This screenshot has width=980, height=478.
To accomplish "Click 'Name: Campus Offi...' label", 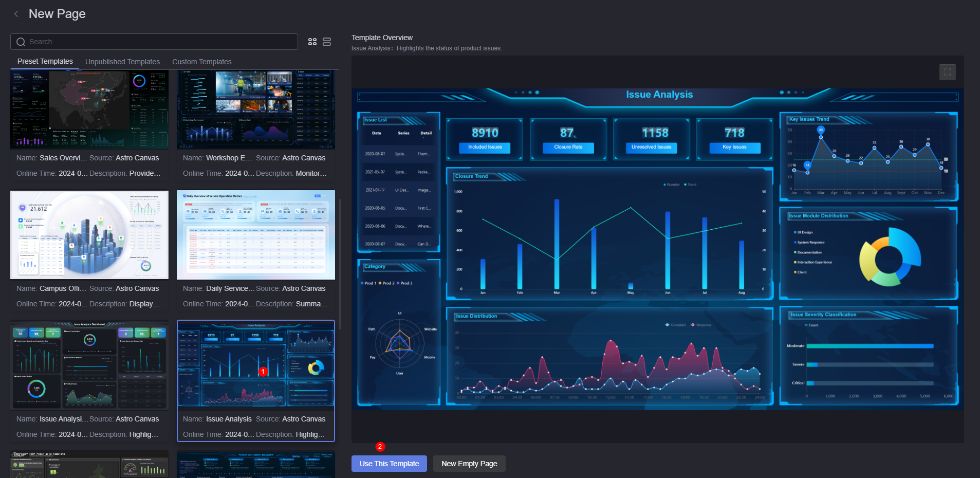I will [51, 288].
